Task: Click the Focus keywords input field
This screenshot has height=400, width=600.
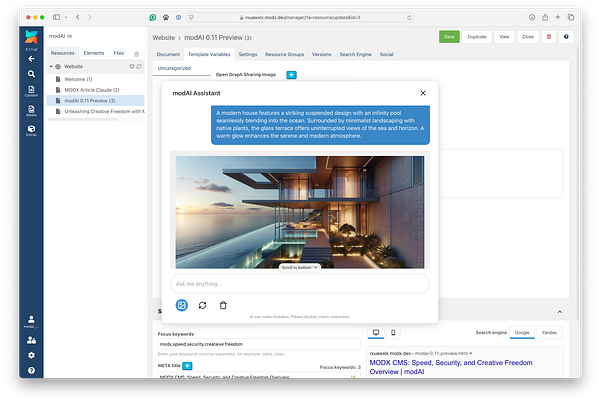Action: [259, 344]
